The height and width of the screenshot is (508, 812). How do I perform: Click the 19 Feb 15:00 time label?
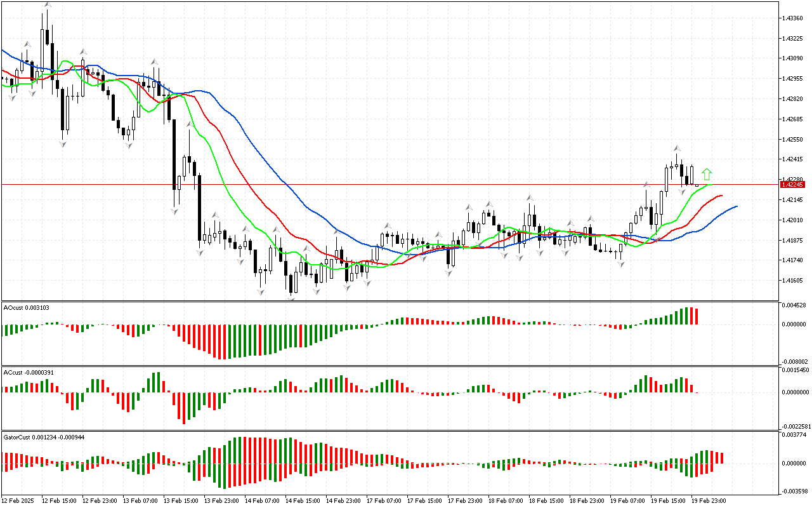tap(667, 501)
